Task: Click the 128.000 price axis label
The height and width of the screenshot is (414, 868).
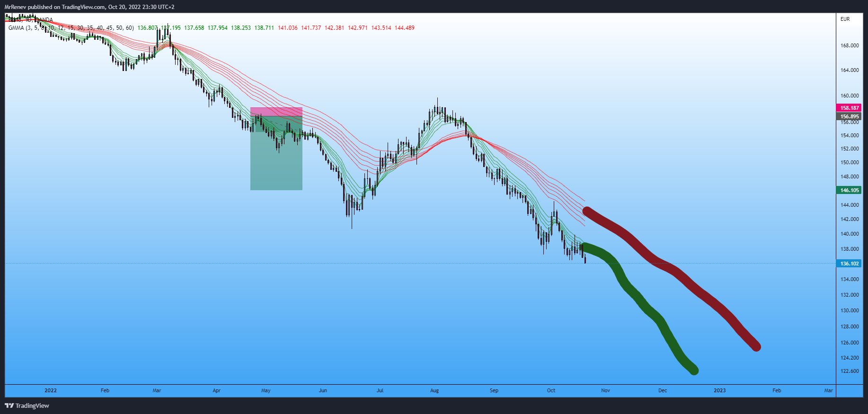Action: [850, 326]
